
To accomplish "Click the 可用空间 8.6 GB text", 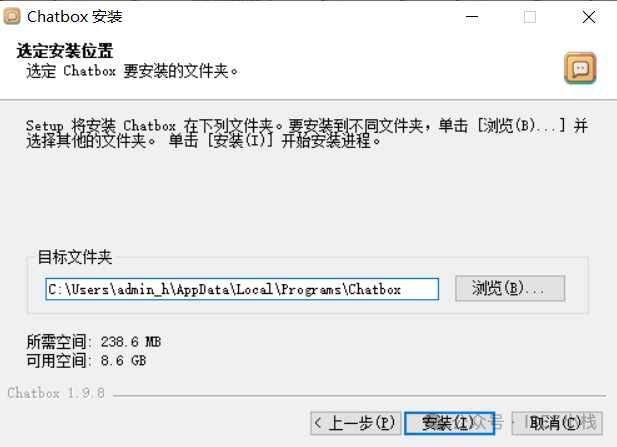I will (x=86, y=360).
